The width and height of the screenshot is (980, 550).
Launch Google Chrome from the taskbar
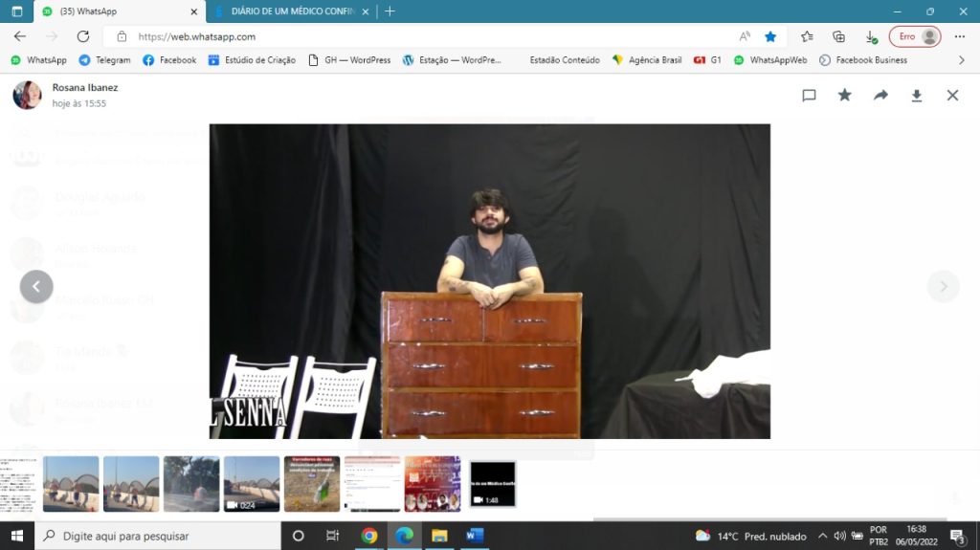click(x=369, y=536)
